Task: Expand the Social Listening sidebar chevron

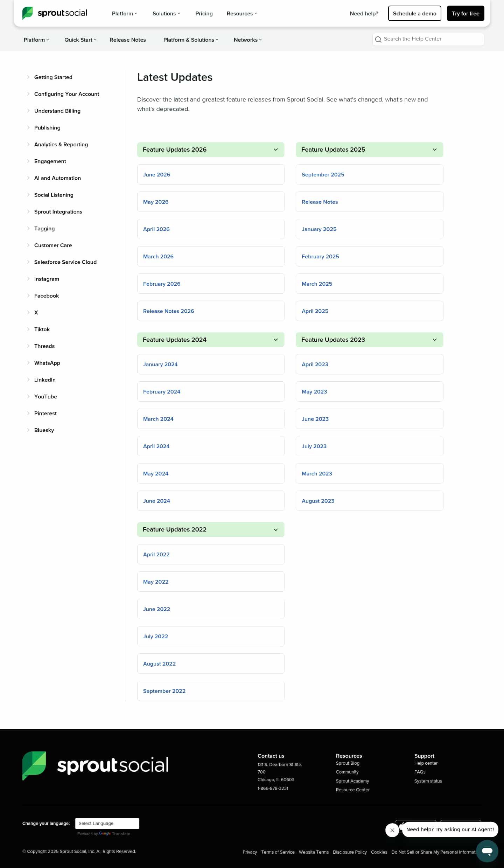Action: pos(28,195)
